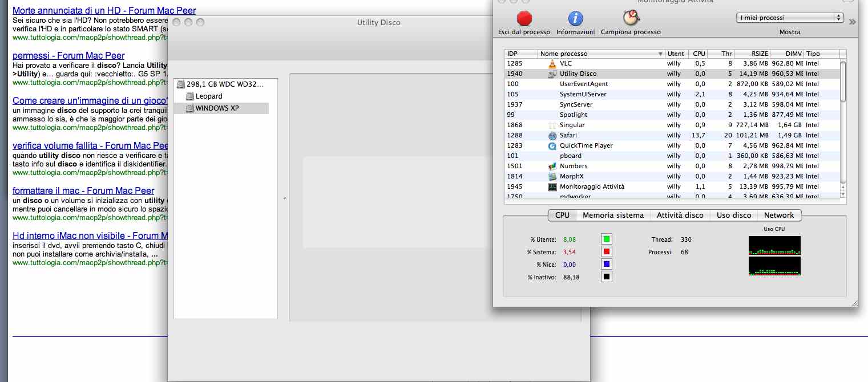The height and width of the screenshot is (382, 868).
Task: Open formattare il mac - Forum Mac Peer link
Action: click(x=83, y=190)
